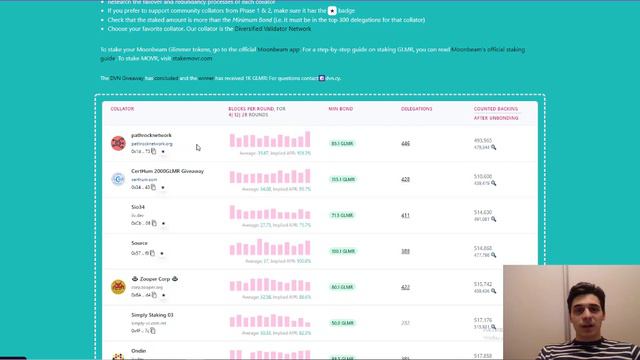This screenshot has height=360, width=640.
Task: Click the community badge dot for CertHum
Action: point(163,188)
